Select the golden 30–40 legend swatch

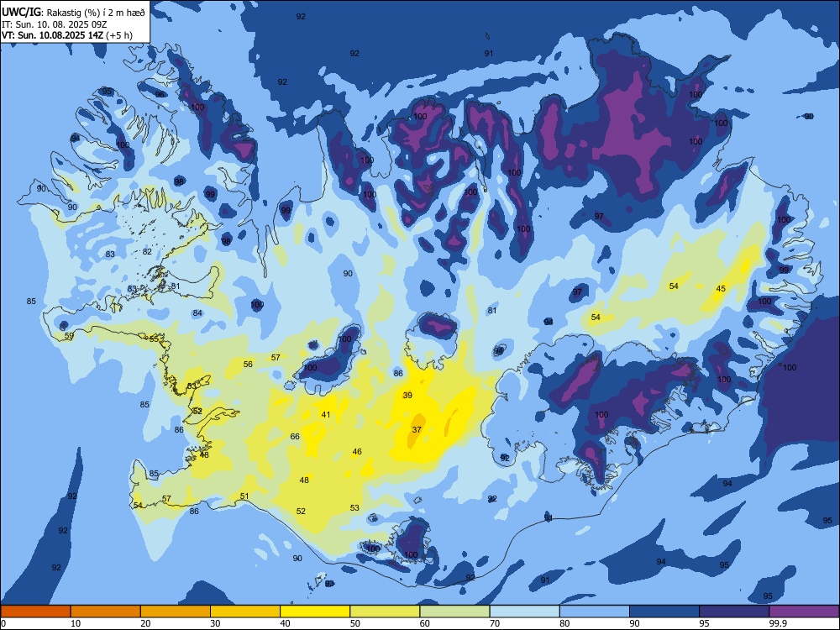(245, 612)
